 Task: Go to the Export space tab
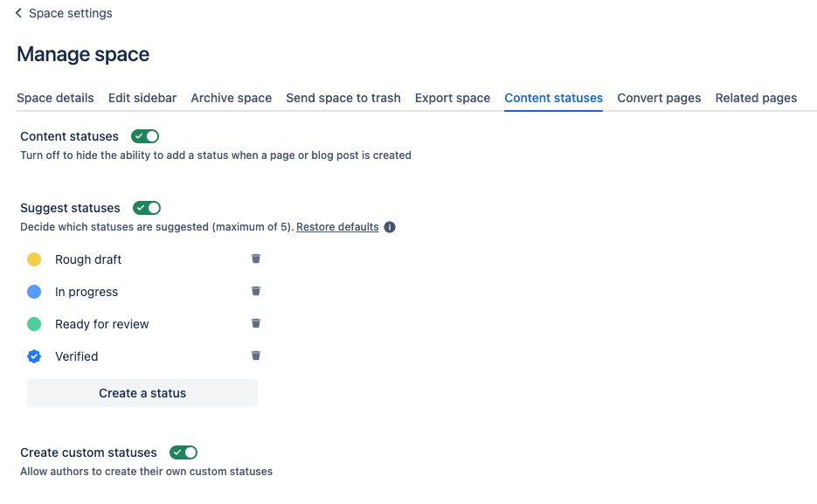pyautogui.click(x=453, y=98)
